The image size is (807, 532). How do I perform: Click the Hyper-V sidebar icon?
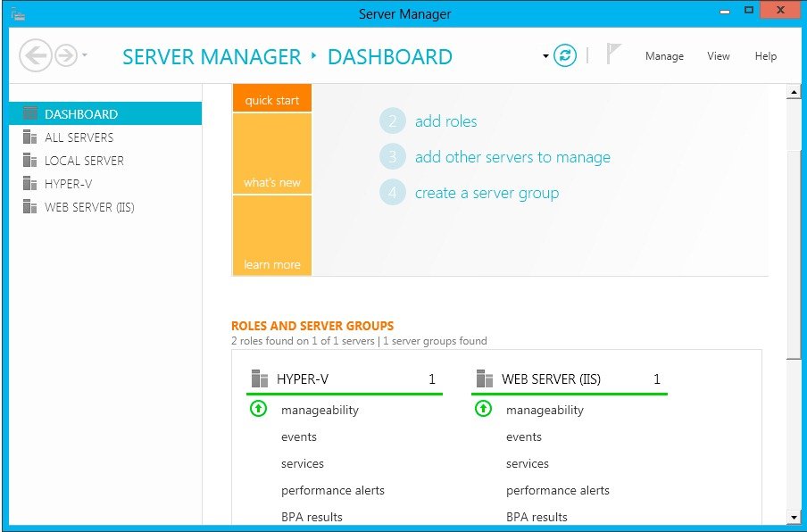29,183
